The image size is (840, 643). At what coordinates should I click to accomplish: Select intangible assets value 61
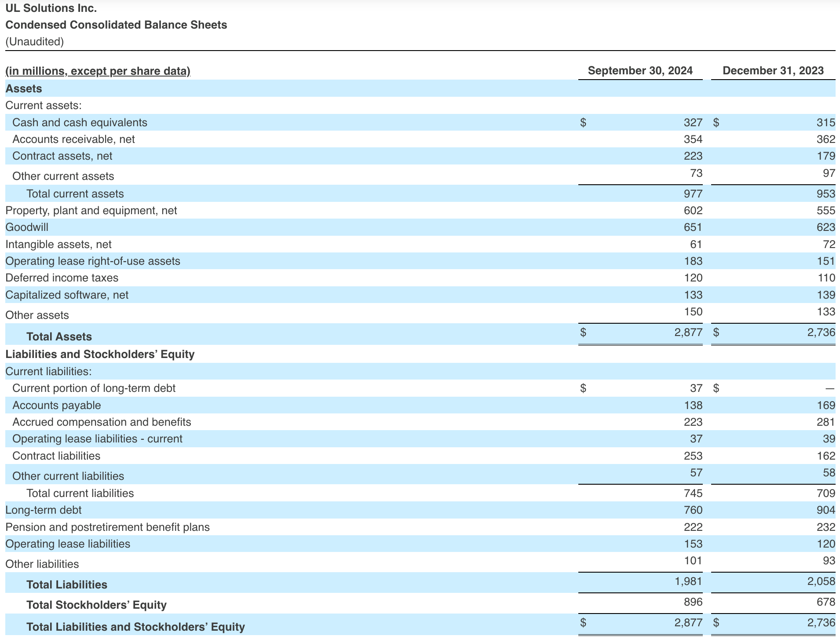pos(696,244)
